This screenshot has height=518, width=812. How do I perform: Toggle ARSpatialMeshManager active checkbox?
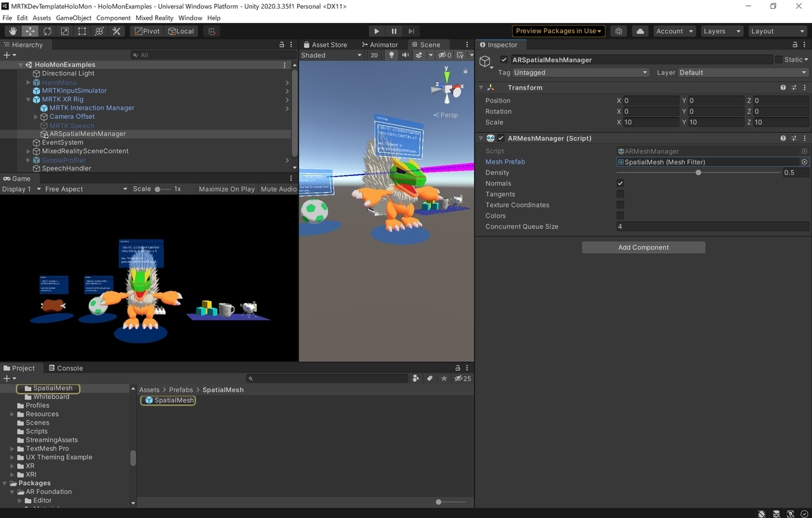click(x=504, y=60)
